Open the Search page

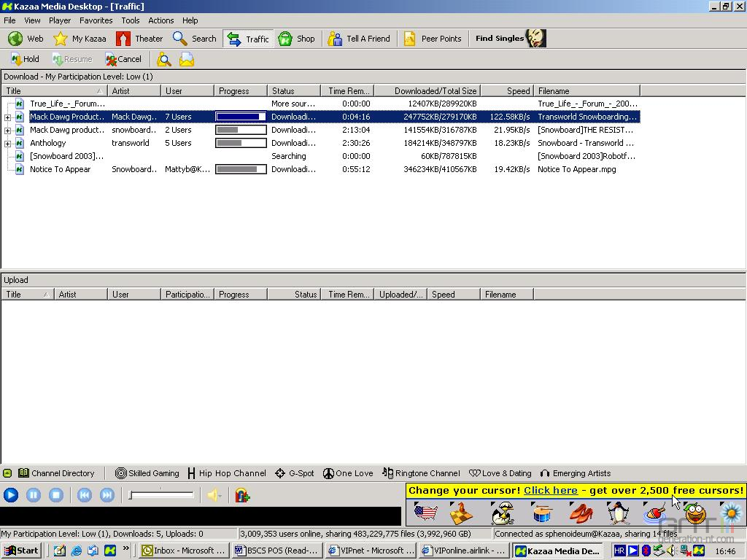pyautogui.click(x=194, y=39)
